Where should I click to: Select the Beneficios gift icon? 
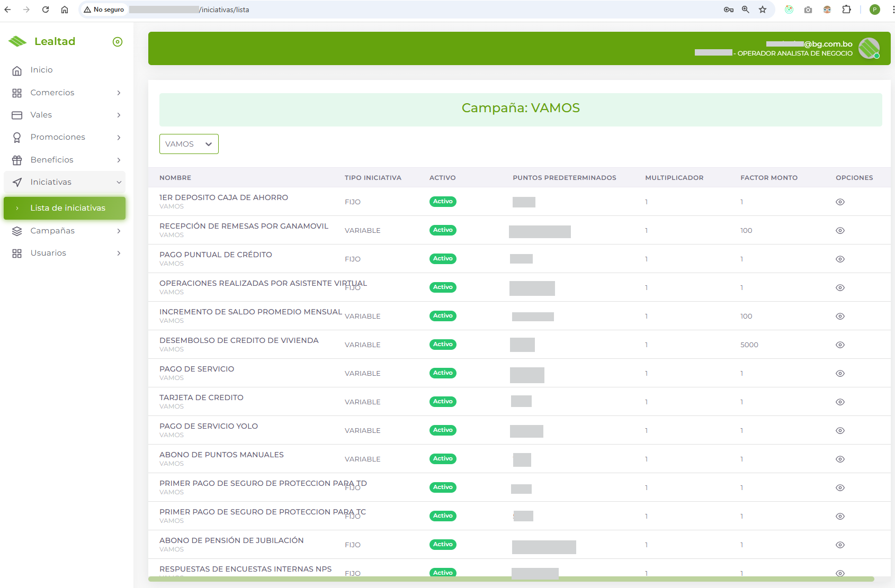[16, 159]
